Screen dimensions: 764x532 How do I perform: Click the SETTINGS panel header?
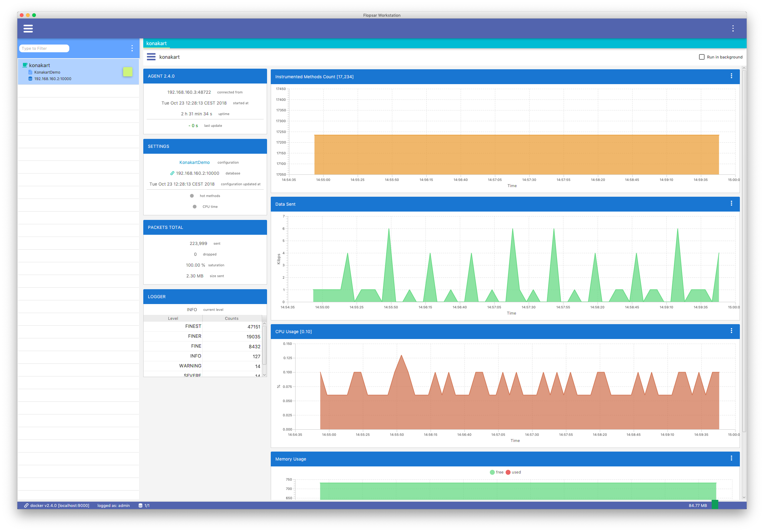pos(205,146)
